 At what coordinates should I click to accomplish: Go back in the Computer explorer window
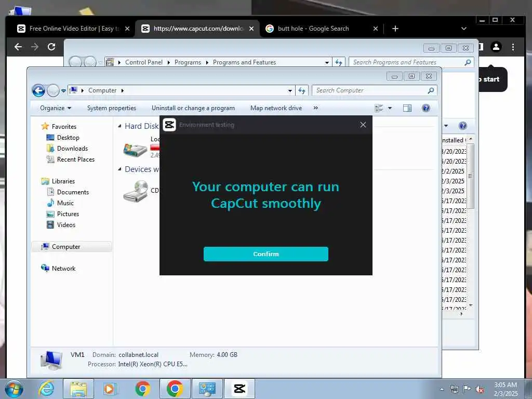pyautogui.click(x=38, y=90)
